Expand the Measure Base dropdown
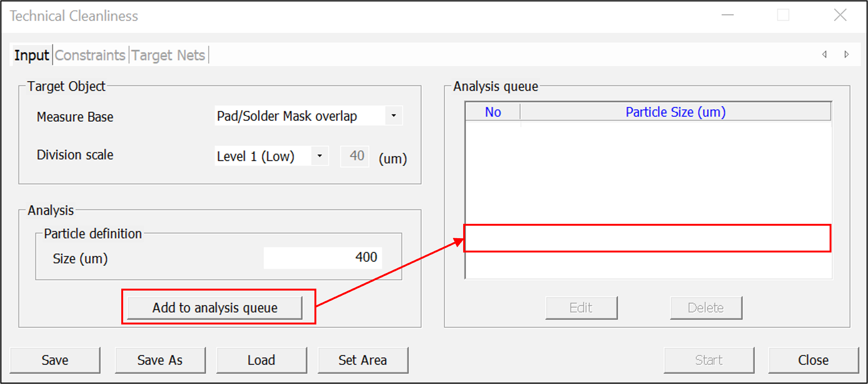The image size is (868, 384). click(x=394, y=116)
